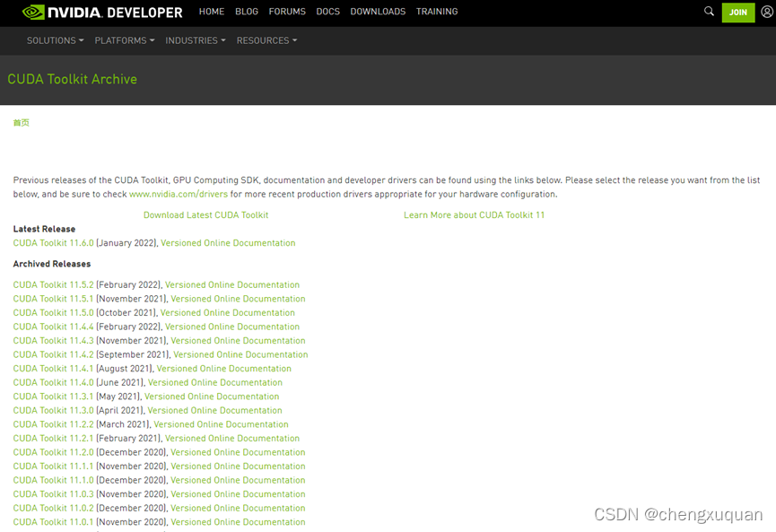Open Versioned Online Documentation for 11.5.1

click(x=238, y=299)
